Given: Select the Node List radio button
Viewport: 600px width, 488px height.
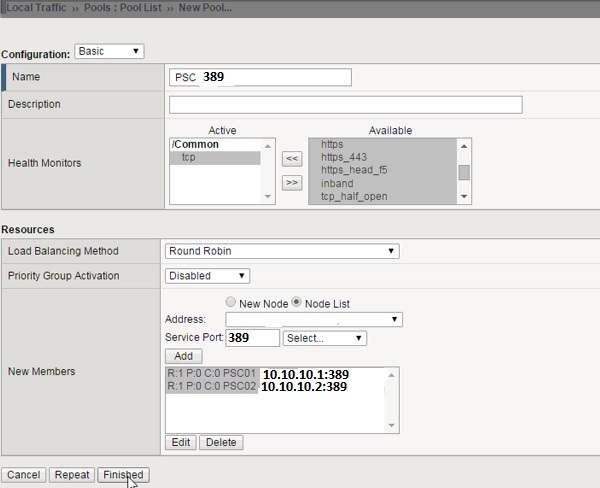Looking at the screenshot, I should [x=296, y=302].
